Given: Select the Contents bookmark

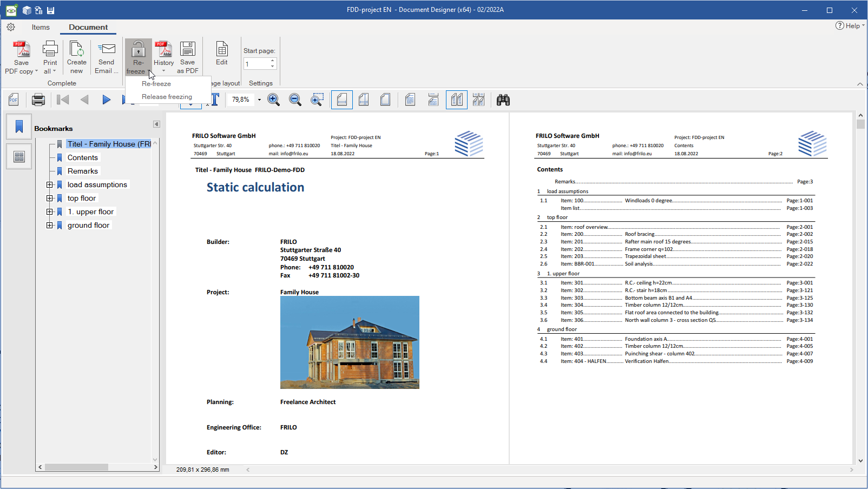Looking at the screenshot, I should pos(83,157).
